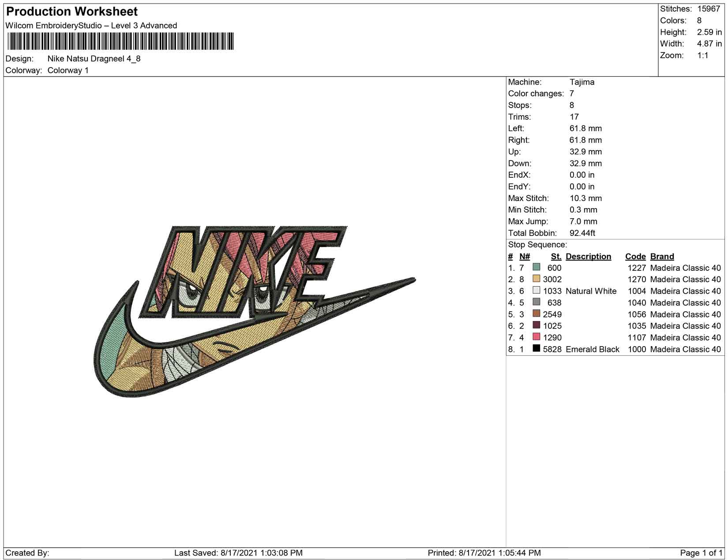Click the pink swatch for thread 1107
This screenshot has width=728, height=560.
click(537, 337)
